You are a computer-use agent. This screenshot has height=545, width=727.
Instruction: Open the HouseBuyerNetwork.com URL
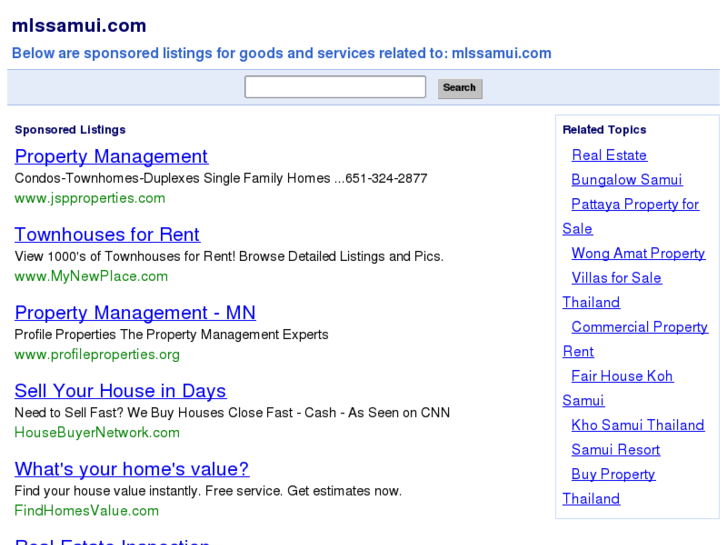(97, 432)
